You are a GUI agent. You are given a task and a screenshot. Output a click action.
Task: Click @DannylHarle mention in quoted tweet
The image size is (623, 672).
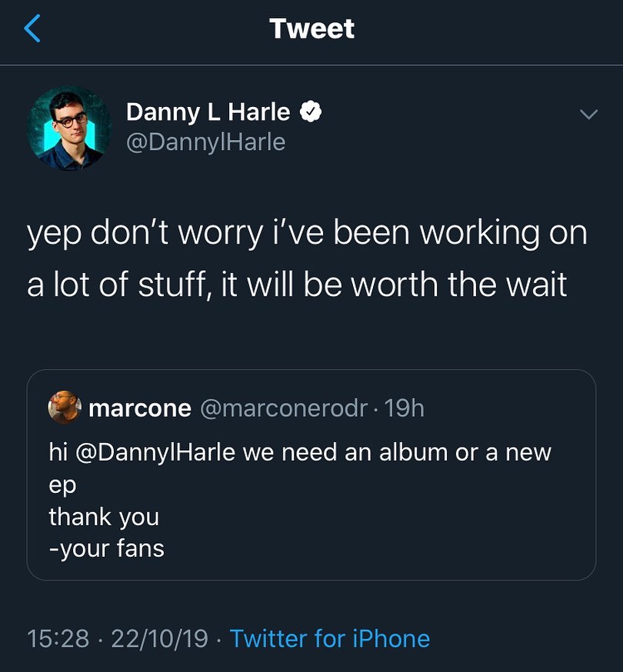coord(154,452)
